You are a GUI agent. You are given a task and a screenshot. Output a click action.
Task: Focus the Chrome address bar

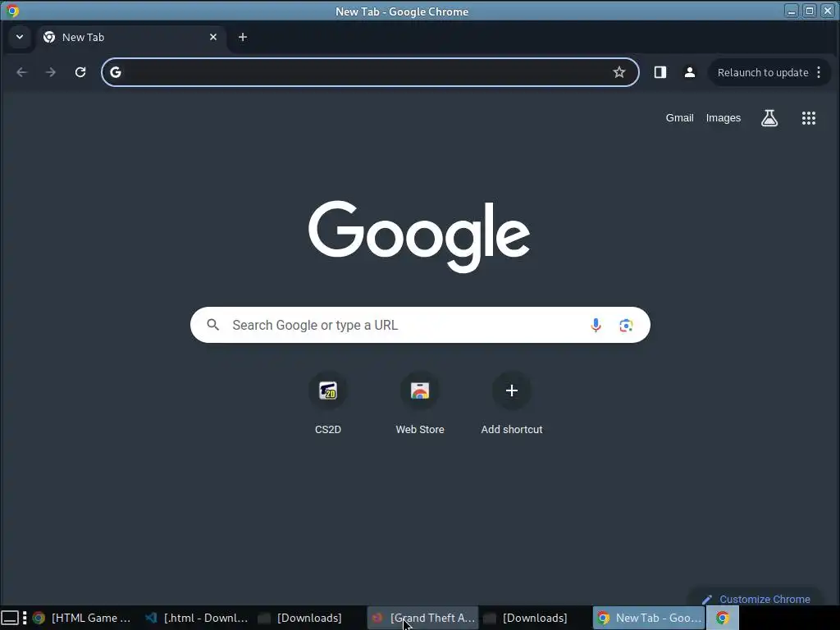[x=370, y=72]
